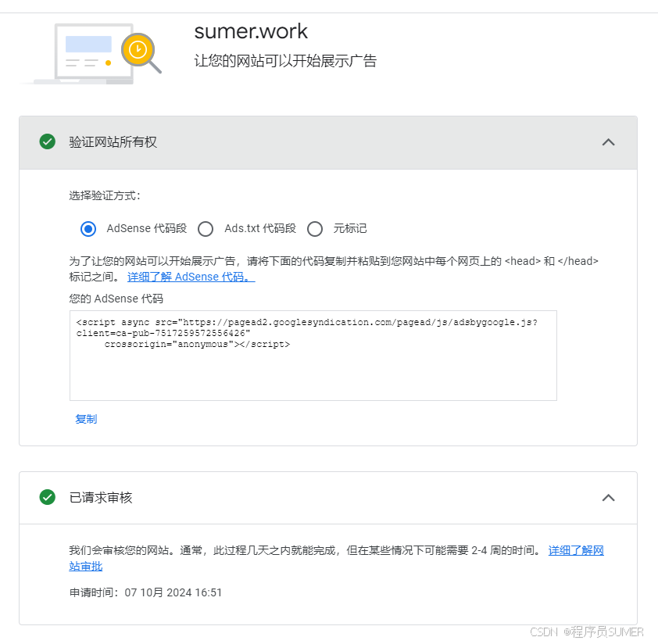Viewport: 658px width, 644px height.
Task: Collapse the 已请求审核 section chevron
Action: coord(608,498)
